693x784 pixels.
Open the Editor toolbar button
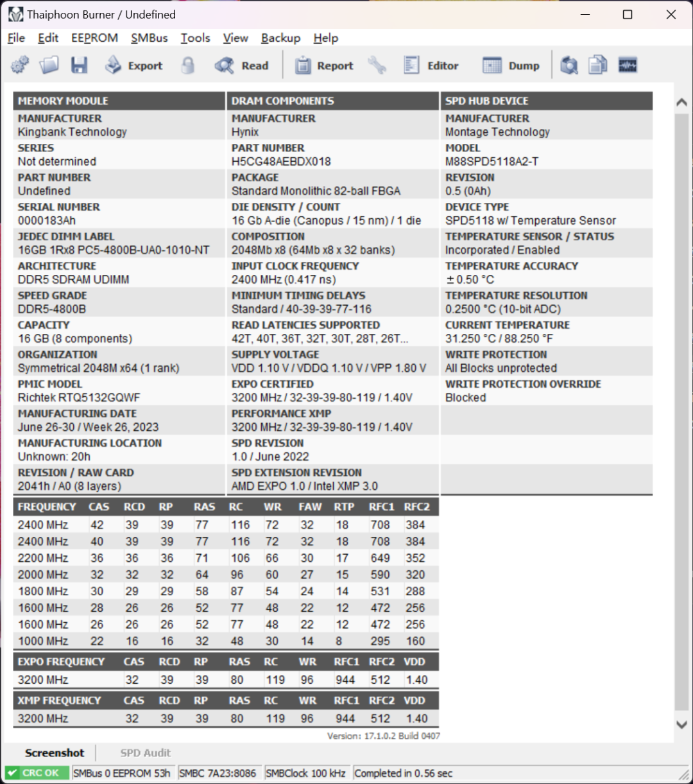[431, 65]
